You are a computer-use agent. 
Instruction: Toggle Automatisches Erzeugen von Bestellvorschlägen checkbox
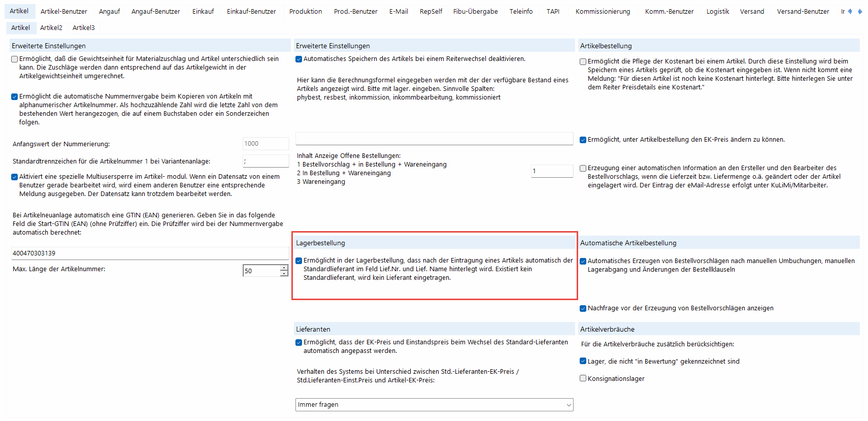coord(583,261)
